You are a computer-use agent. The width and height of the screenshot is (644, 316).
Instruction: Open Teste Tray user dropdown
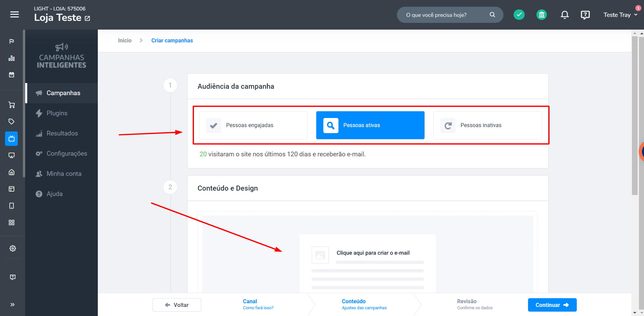620,15
